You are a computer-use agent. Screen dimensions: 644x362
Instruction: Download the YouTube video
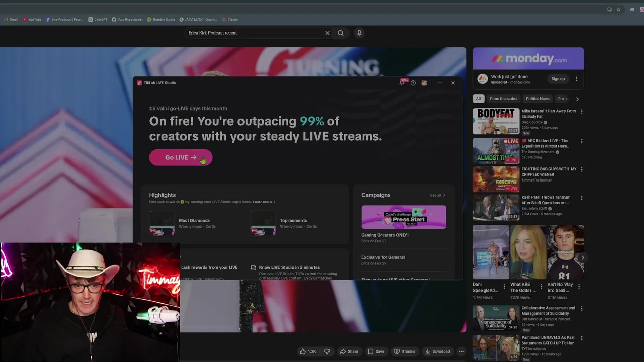437,351
